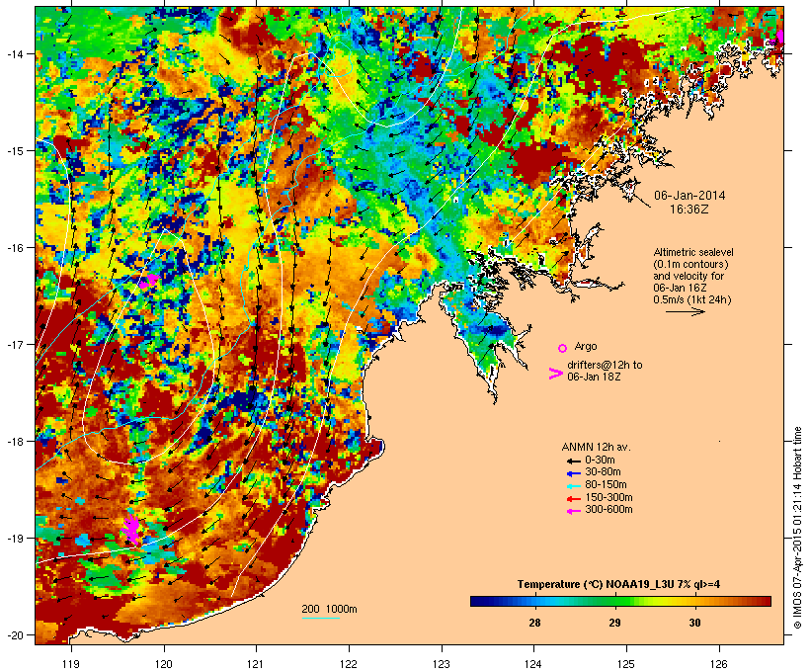
Task: Click the magenta drifters arrowhead legend symbol
Action: (x=555, y=374)
